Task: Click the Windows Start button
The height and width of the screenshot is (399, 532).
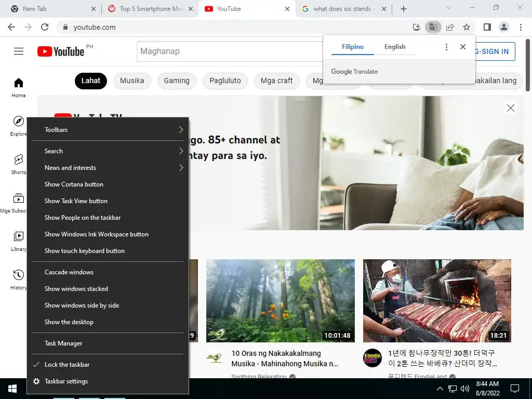Action: (x=12, y=389)
